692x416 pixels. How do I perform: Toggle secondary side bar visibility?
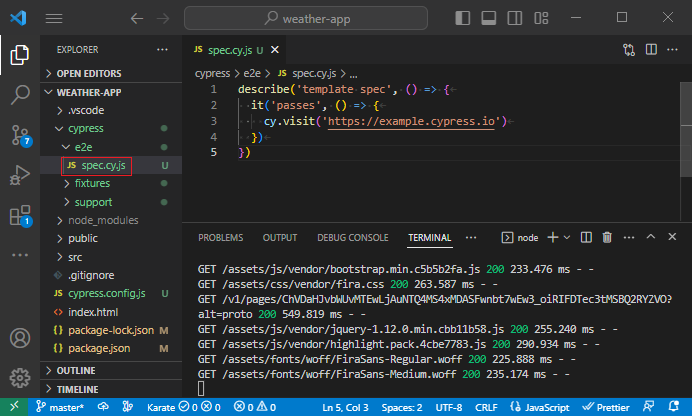(515, 18)
